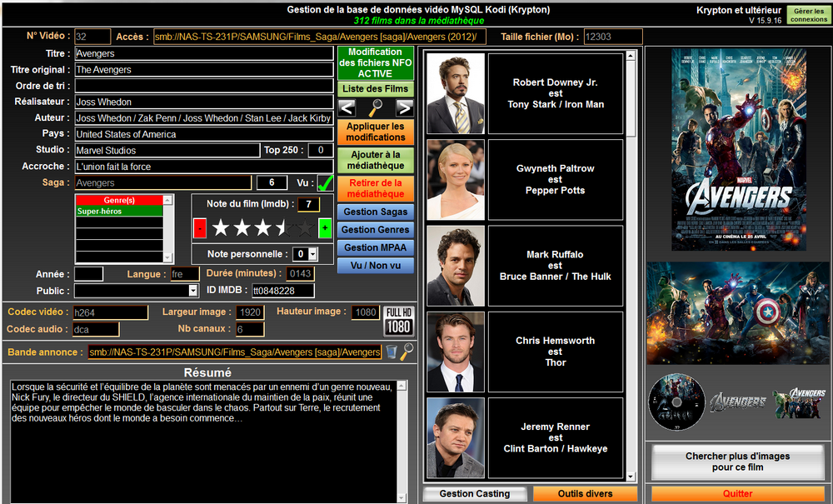Toggle watched status with Vu / Non vu
The width and height of the screenshot is (833, 504).
[376, 265]
